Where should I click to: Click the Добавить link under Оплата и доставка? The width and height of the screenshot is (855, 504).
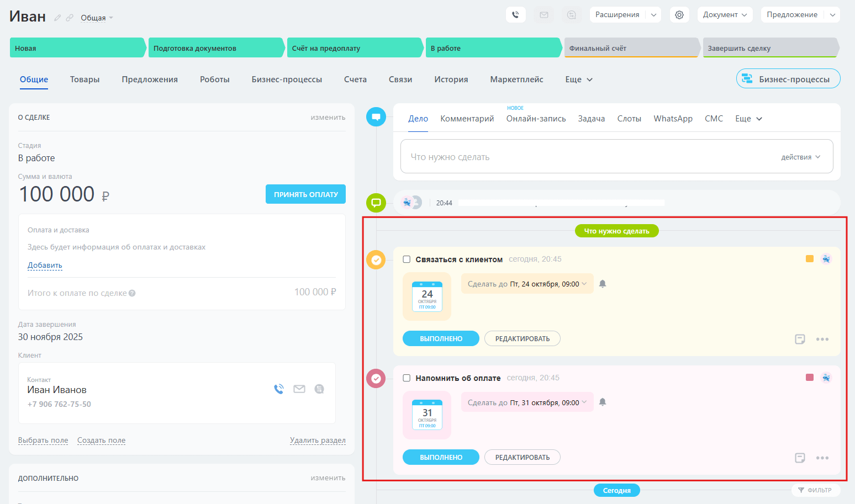click(x=45, y=266)
